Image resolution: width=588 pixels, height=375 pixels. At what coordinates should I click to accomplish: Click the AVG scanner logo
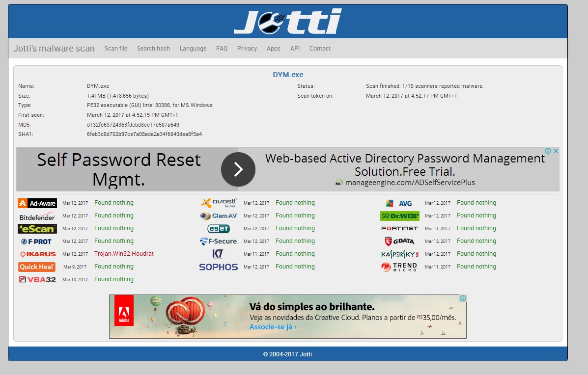coord(399,203)
